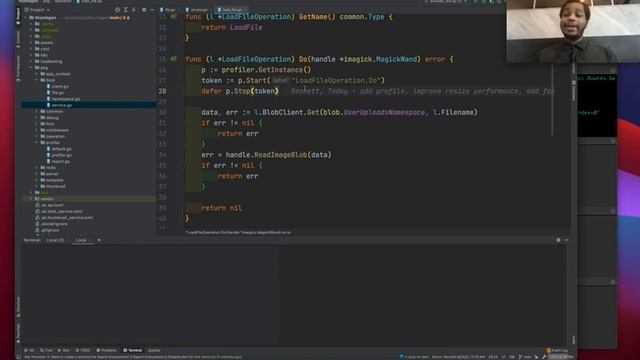Click the editor vertical scrollbar
640x360 pixels.
552,100
